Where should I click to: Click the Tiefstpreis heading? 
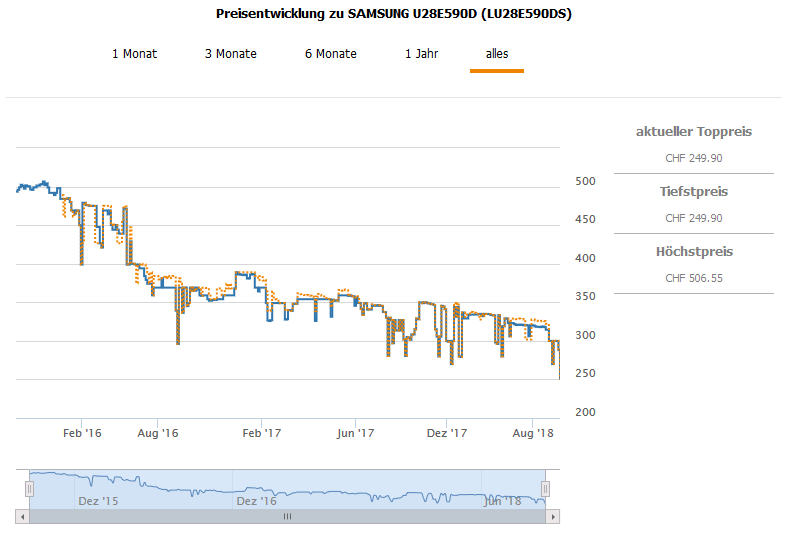(x=694, y=192)
